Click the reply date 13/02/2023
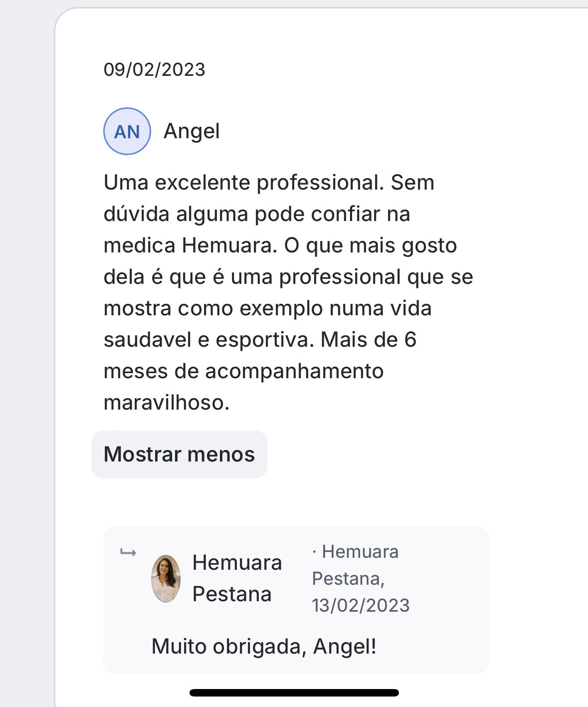The width and height of the screenshot is (588, 707). pos(361,605)
